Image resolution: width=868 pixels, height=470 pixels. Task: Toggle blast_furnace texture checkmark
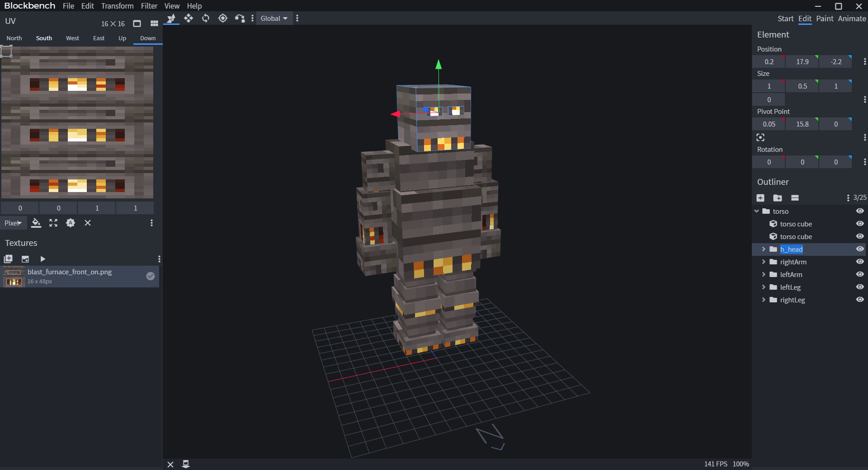pyautogui.click(x=151, y=276)
